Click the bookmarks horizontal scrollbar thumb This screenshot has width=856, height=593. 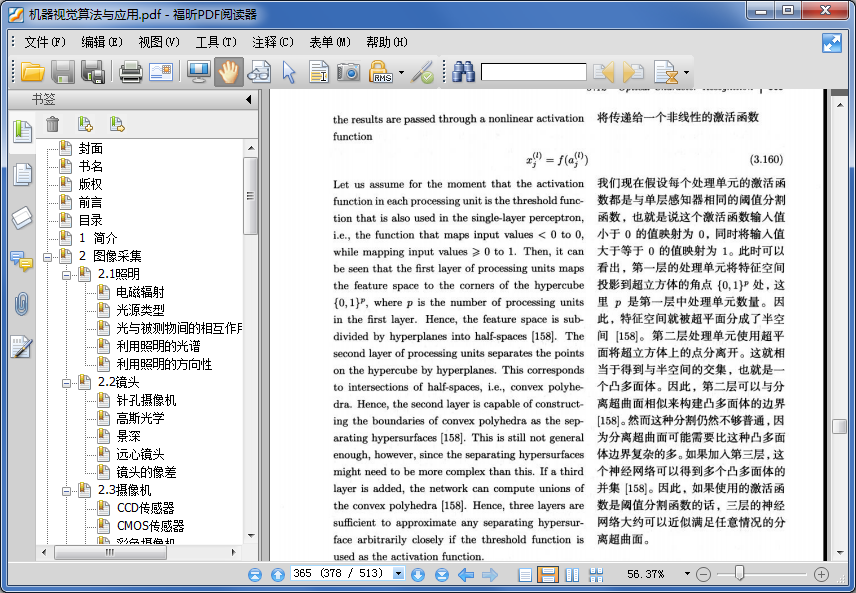coord(110,553)
